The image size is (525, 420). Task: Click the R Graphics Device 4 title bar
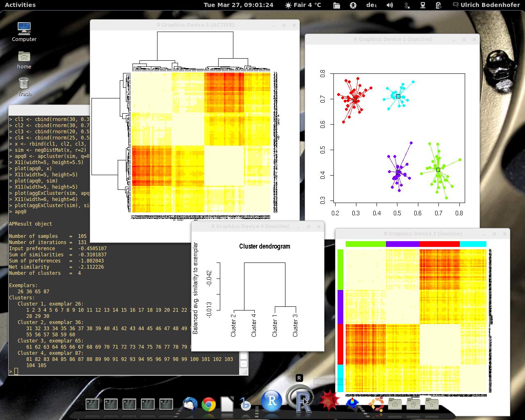pos(250,226)
